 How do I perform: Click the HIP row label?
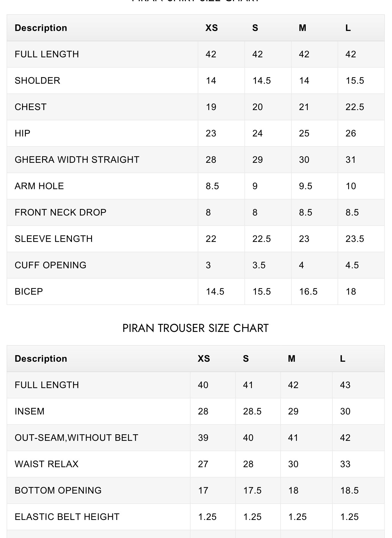pos(22,133)
